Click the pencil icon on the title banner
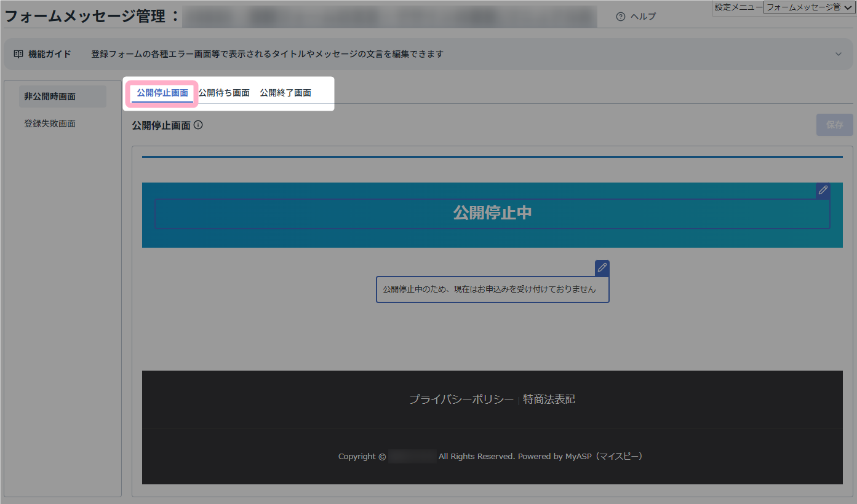 pos(823,191)
